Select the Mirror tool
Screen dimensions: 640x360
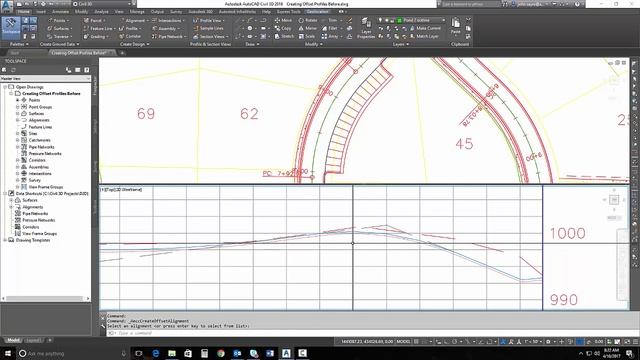308,29
